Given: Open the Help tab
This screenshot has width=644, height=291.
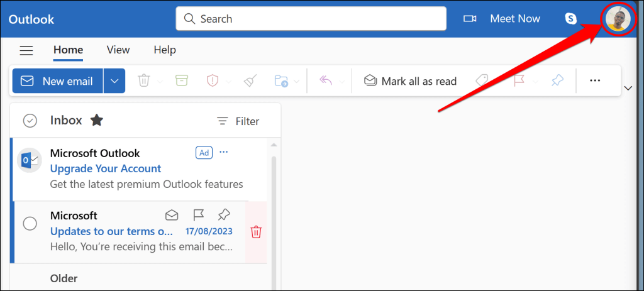Looking at the screenshot, I should tap(165, 50).
